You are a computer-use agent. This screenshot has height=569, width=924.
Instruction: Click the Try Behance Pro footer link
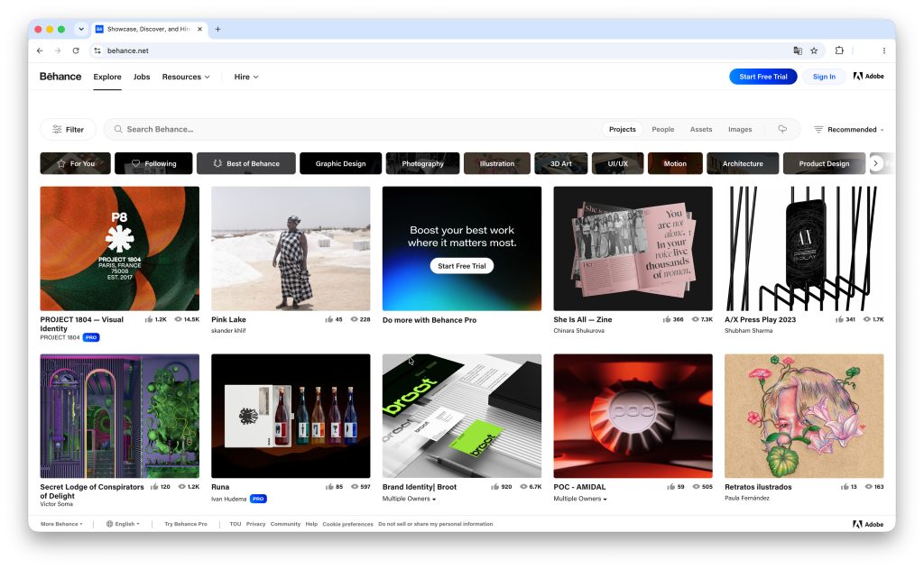[x=186, y=524]
